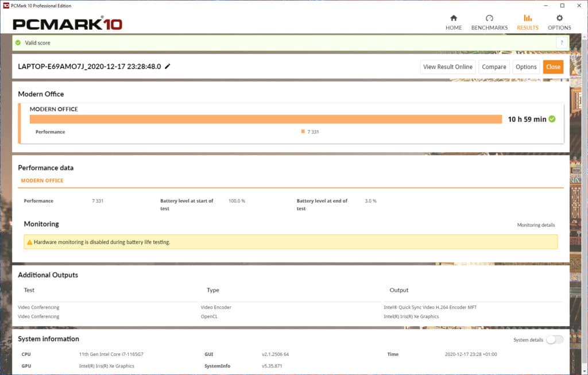
Task: Open the Monitoring details link
Action: click(536, 225)
